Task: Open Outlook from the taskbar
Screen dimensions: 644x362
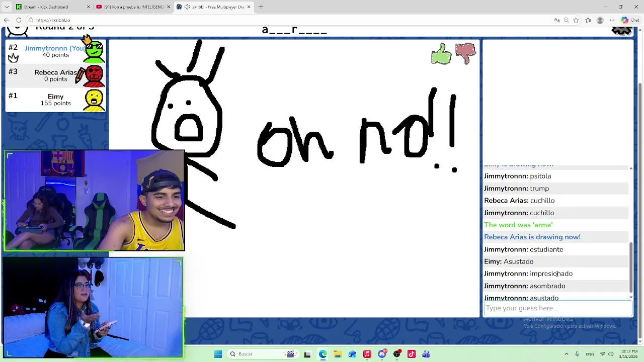Action: pyautogui.click(x=352, y=354)
